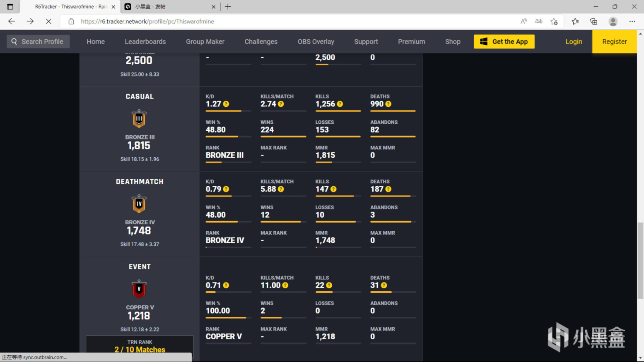Select the R6Tracker browser tab
The height and width of the screenshot is (362, 644).
click(x=70, y=7)
